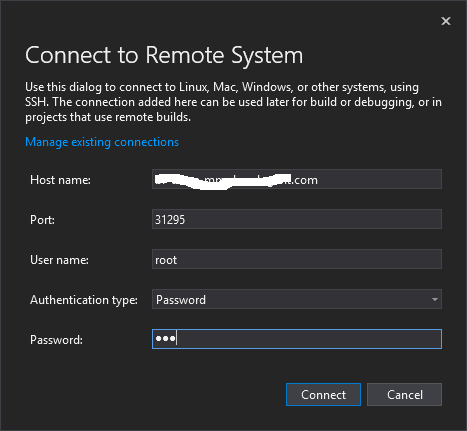Focus the Port field showing 31295
This screenshot has height=431, width=467.
(x=297, y=219)
